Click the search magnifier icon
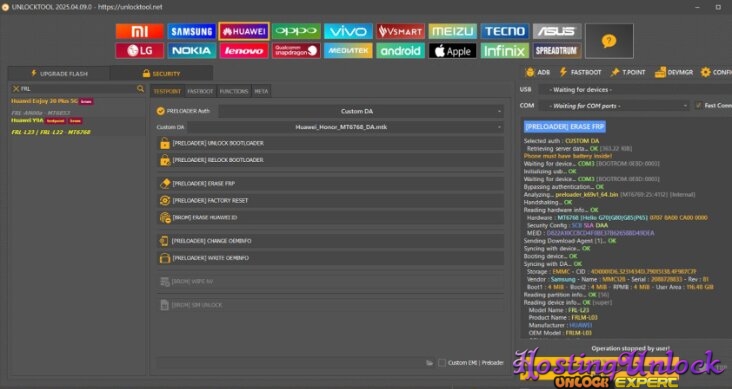The image size is (732, 389). pos(140,88)
